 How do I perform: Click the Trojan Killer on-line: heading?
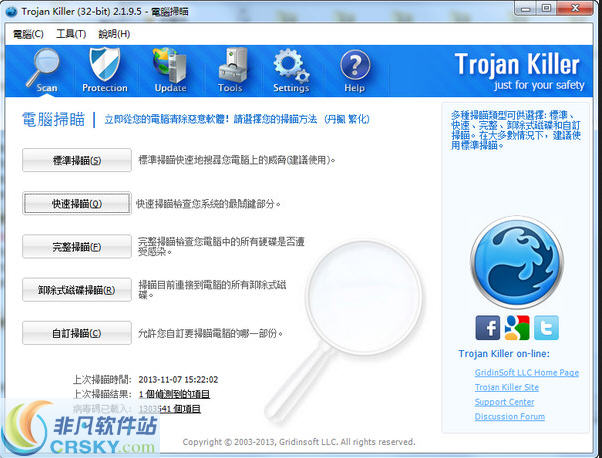(x=504, y=354)
